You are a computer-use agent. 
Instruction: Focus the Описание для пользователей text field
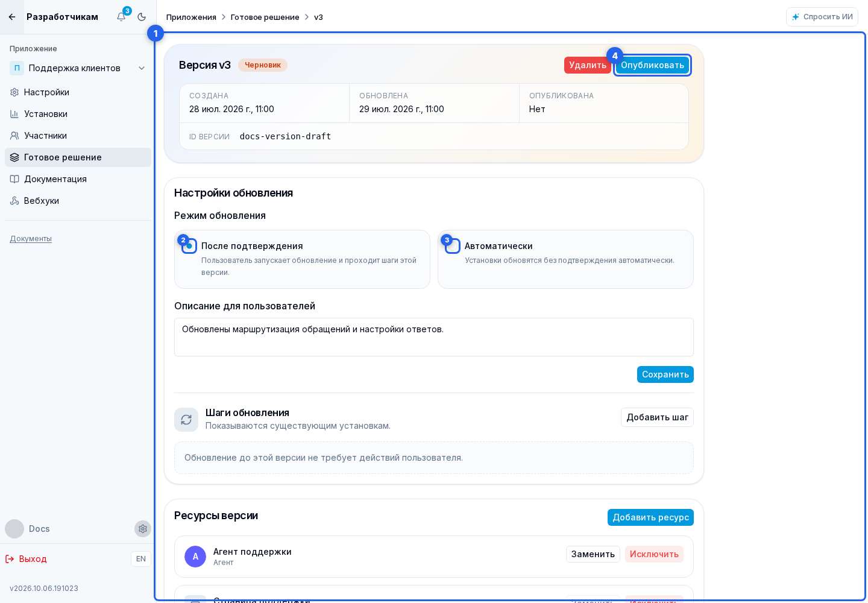434,337
